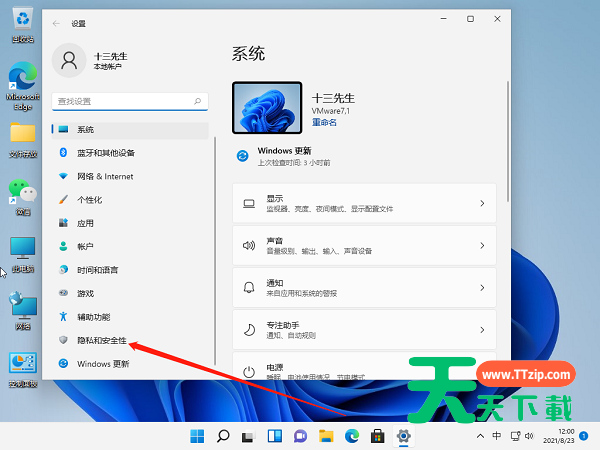This screenshot has width=600, height=450.
Task: Click the 重命名 rename link
Action: point(324,122)
